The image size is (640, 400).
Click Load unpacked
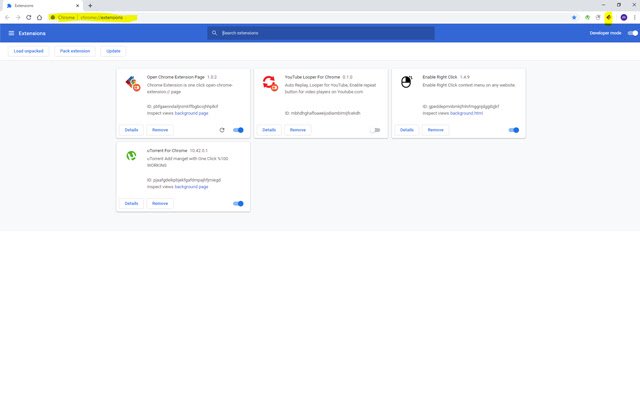tap(29, 51)
